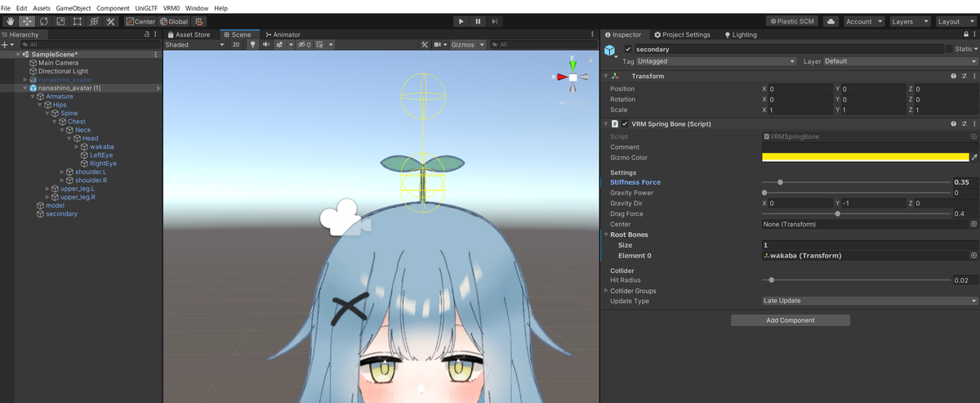Click the Drag Force slider

pyautogui.click(x=855, y=213)
